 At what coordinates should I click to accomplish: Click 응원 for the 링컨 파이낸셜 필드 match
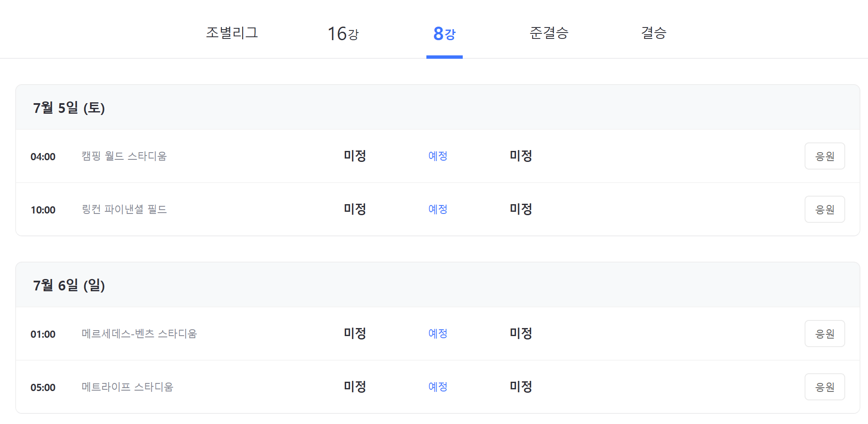[x=824, y=209]
